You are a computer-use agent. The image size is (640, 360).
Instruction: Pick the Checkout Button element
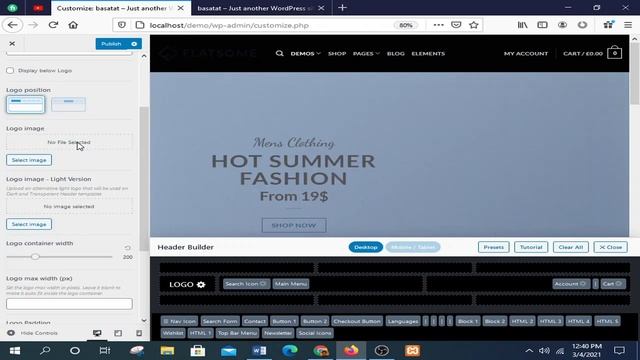pyautogui.click(x=357, y=321)
